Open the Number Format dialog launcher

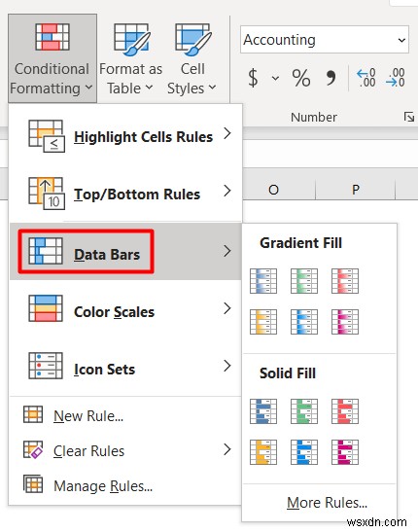(409, 117)
